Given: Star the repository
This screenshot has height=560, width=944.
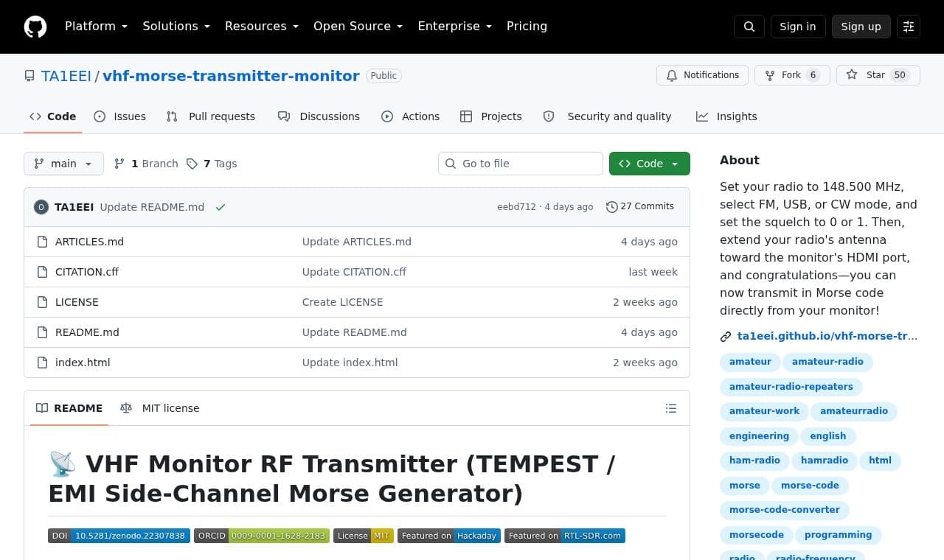Looking at the screenshot, I should click(x=878, y=75).
